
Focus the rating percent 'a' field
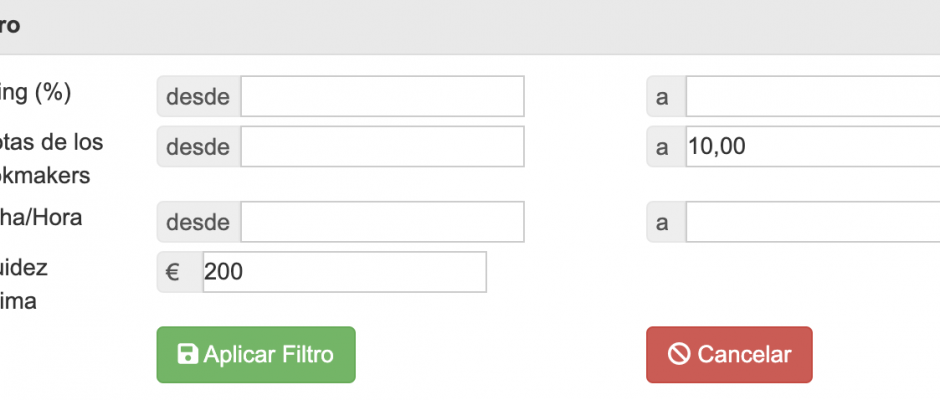click(x=813, y=96)
